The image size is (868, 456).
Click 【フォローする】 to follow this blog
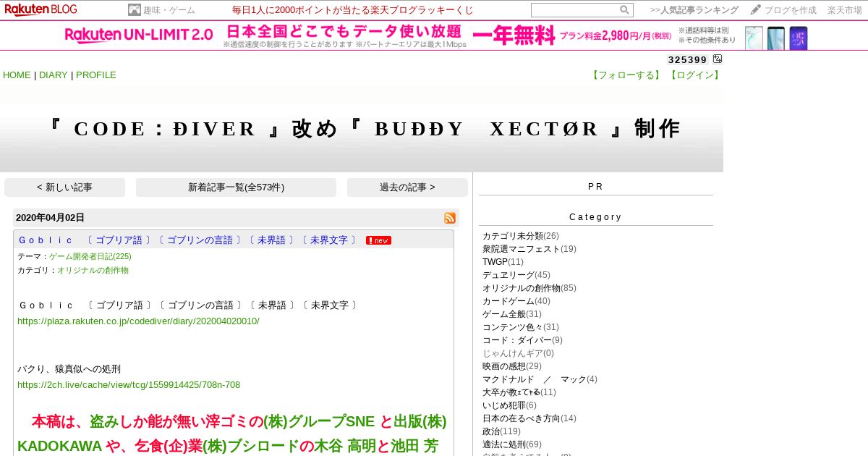pos(627,75)
